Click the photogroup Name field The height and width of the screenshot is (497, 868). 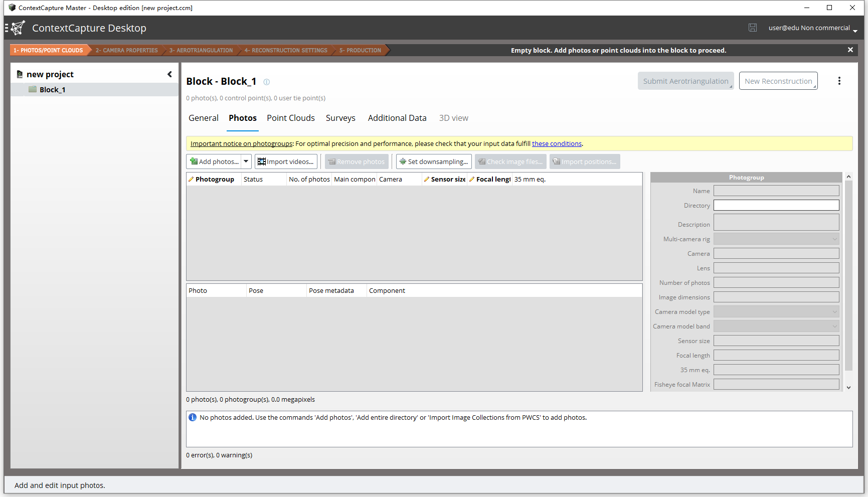click(x=776, y=191)
